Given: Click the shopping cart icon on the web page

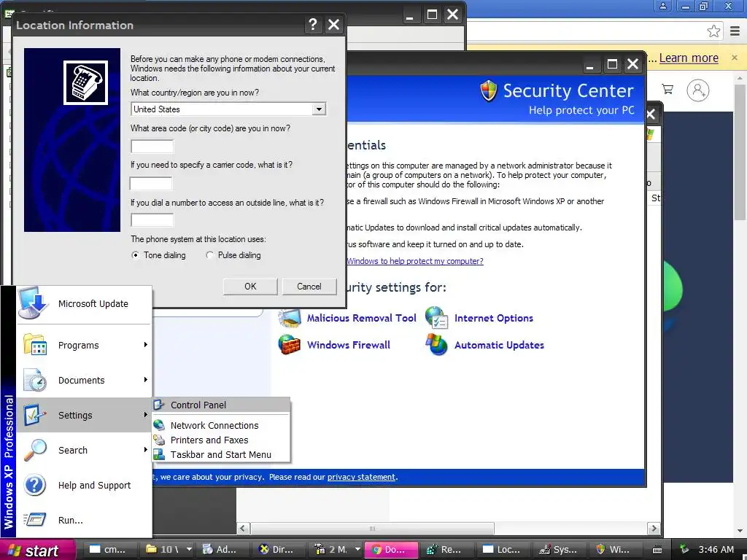Looking at the screenshot, I should pos(667,89).
